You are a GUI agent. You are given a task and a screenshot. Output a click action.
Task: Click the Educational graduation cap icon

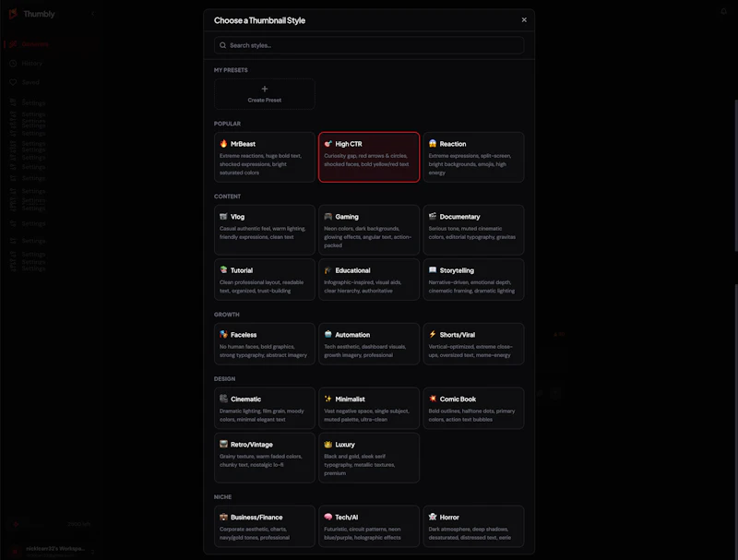point(328,270)
